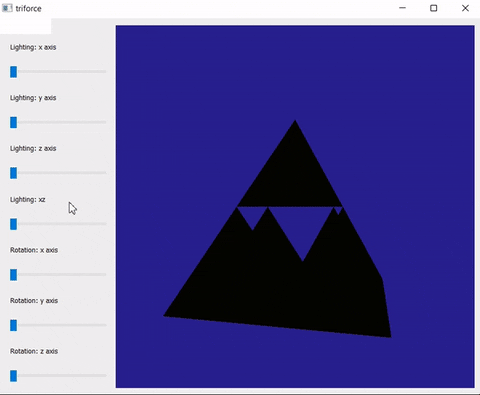
Task: Click the 'Lighting: y axis' label
Action: coord(33,98)
